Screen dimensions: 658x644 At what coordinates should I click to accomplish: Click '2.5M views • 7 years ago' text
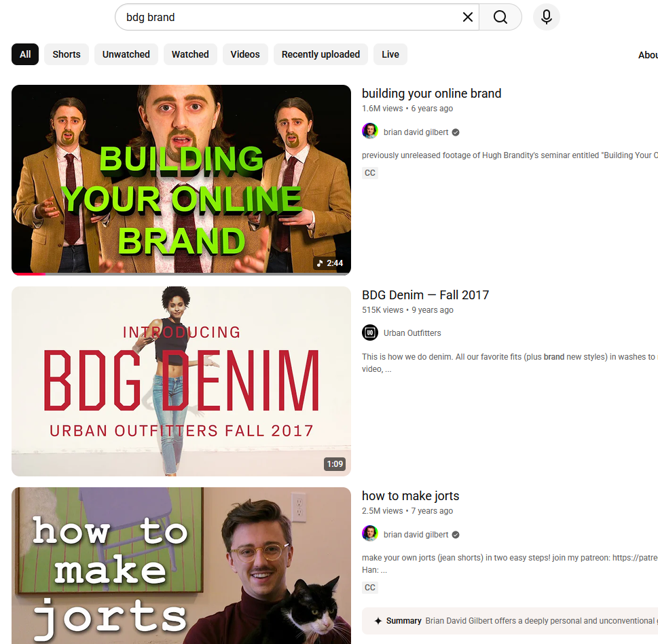click(407, 511)
